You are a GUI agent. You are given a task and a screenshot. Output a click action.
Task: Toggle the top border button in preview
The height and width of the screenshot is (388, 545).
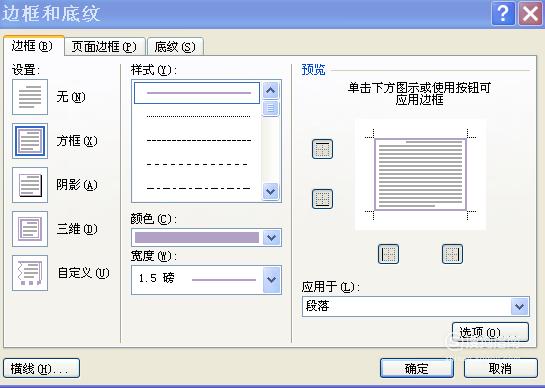322,149
